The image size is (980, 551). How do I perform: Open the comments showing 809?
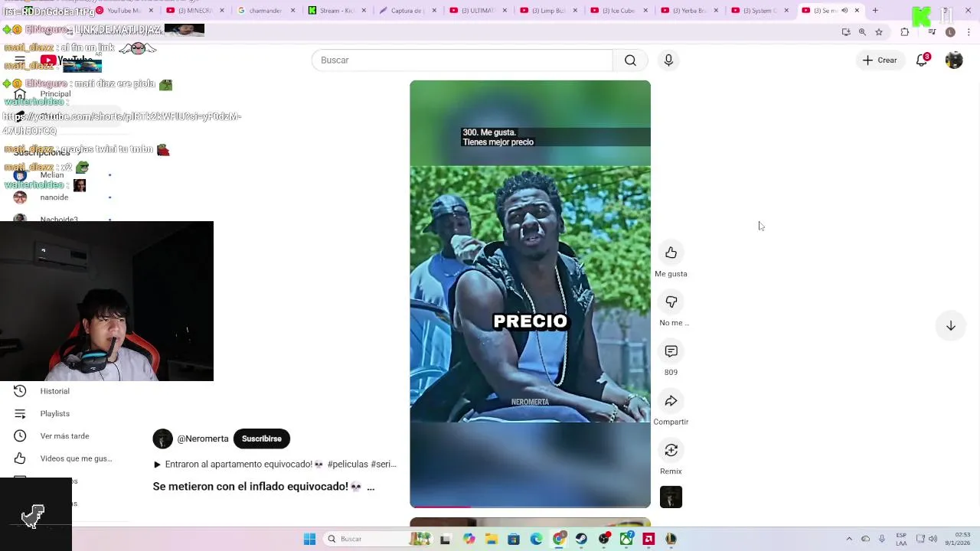pyautogui.click(x=671, y=351)
